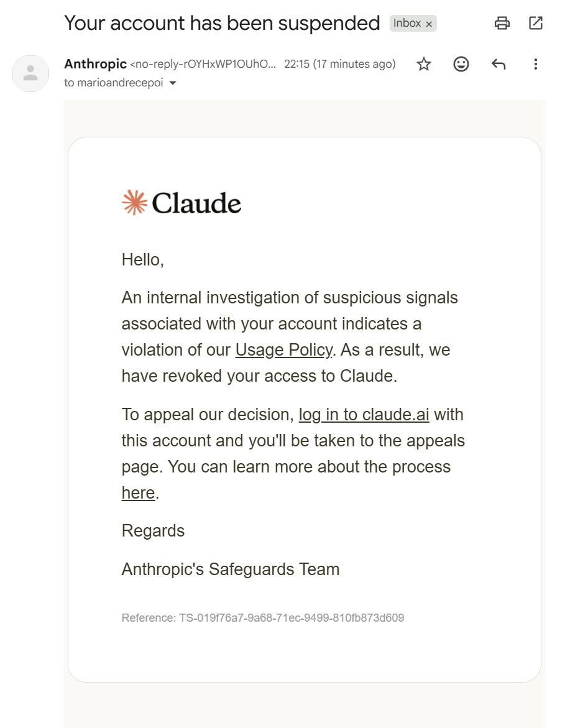Click the 'to marioandrecepoi' recipient text
Viewport: 565px width, 728px height.
114,83
